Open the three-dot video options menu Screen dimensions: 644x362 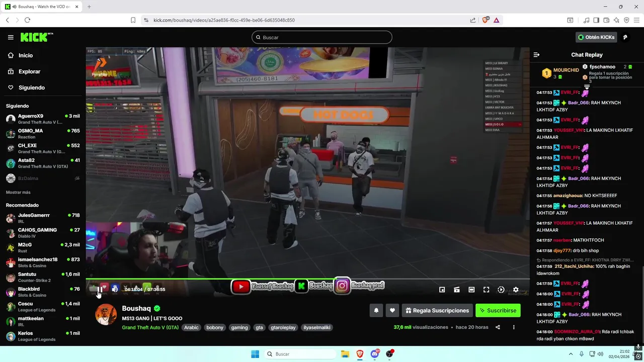(514, 327)
